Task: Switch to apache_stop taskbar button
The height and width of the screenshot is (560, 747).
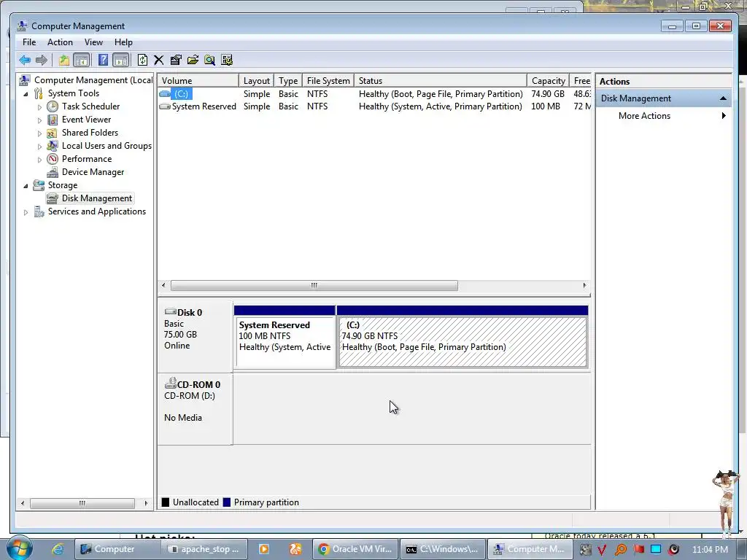Action: (x=204, y=549)
